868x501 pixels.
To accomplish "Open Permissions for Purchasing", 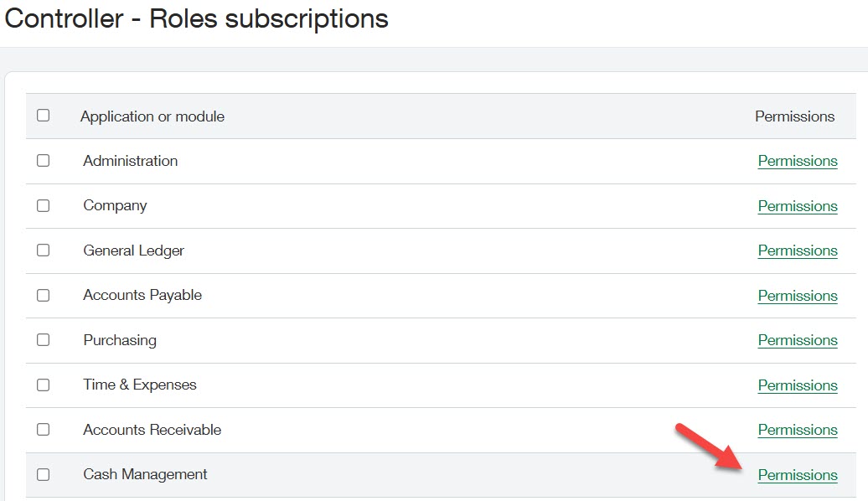I will 797,340.
